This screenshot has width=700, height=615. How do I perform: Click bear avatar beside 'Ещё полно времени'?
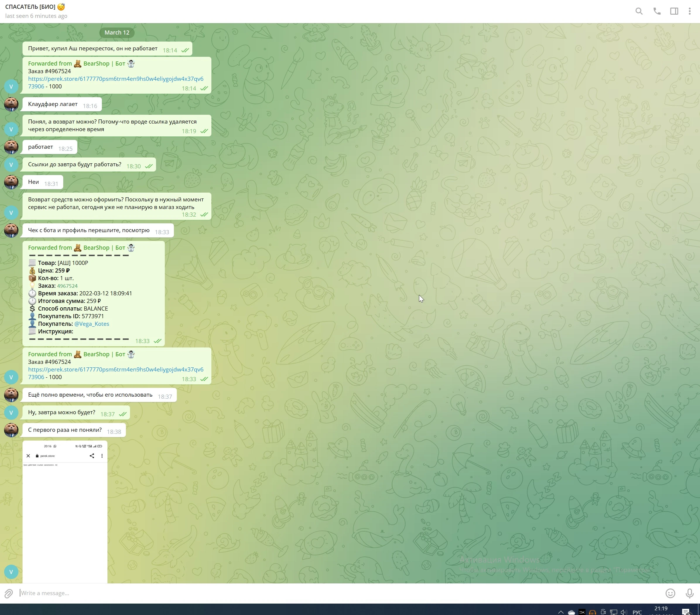[x=11, y=395]
